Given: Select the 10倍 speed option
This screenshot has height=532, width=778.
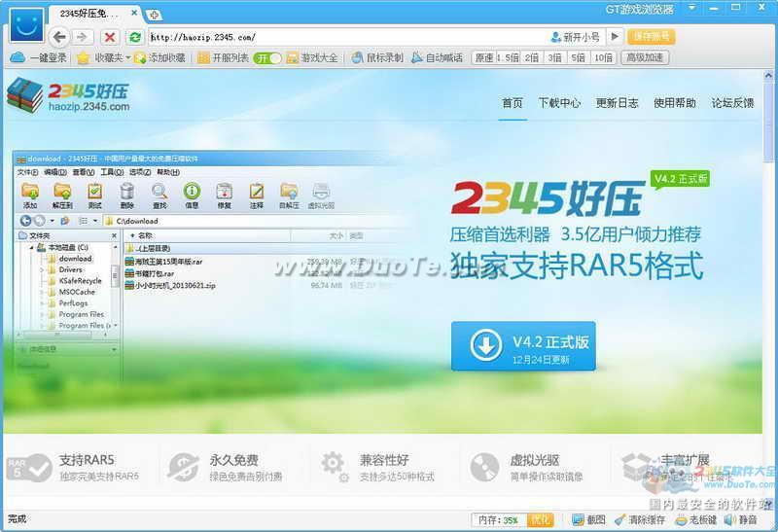Looking at the screenshot, I should coord(603,58).
